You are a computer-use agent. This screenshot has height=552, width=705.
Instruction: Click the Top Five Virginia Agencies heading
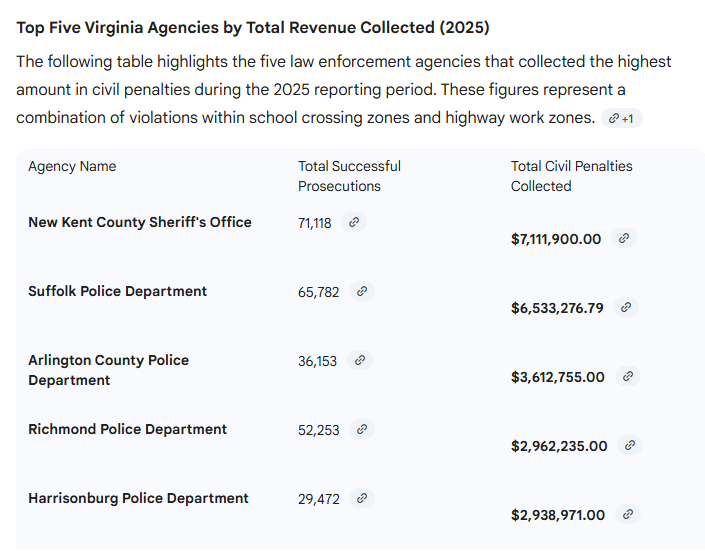(253, 27)
